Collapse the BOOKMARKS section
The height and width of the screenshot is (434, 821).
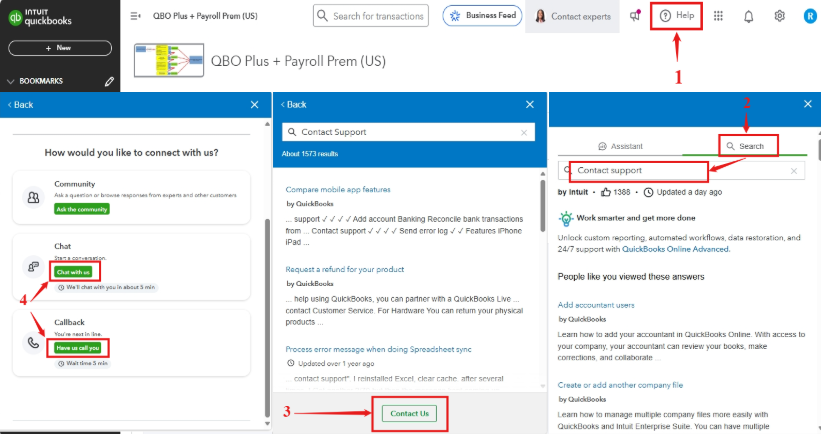point(10,81)
